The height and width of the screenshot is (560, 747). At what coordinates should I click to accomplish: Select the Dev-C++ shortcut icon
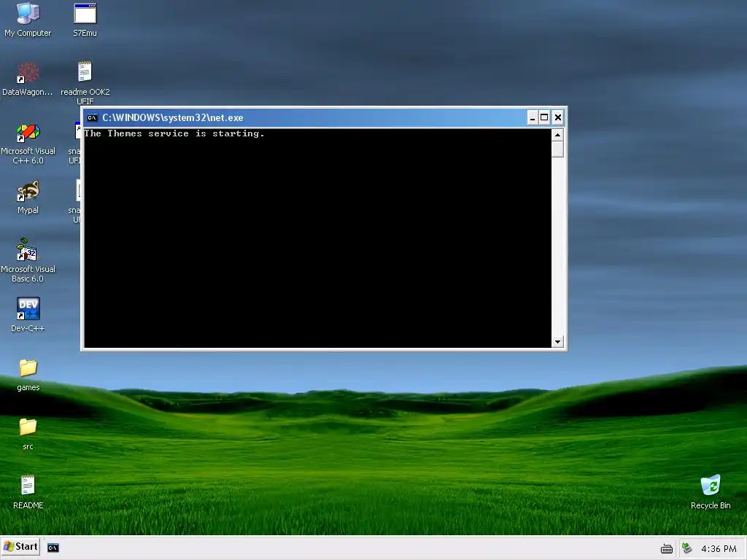coord(28,314)
